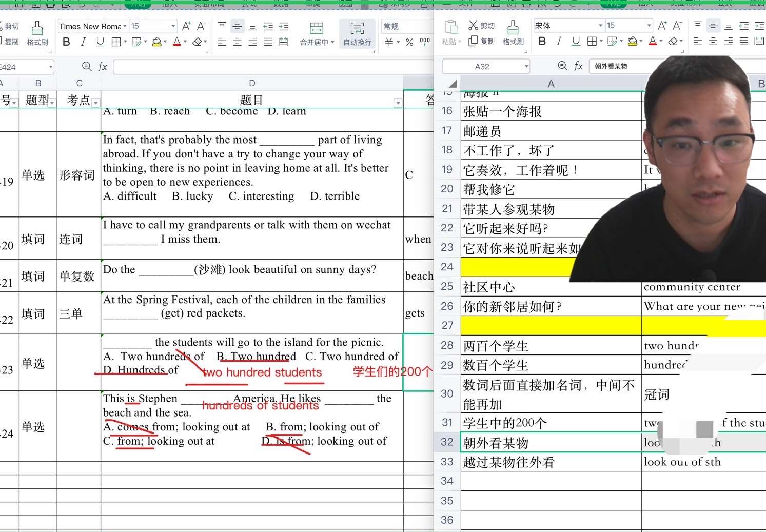
Task: Click the zoom magnifier beside right formula bar
Action: (562, 66)
